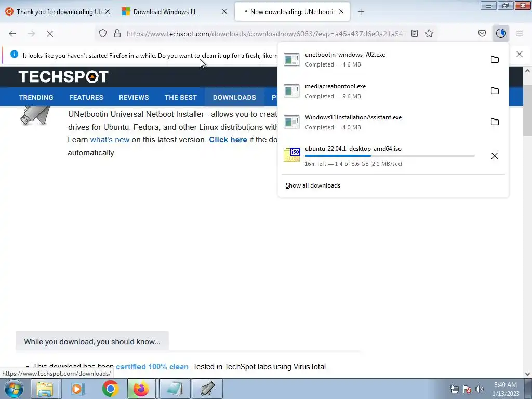Click scrollbar up arrow
532x399 pixels.
(x=527, y=71)
